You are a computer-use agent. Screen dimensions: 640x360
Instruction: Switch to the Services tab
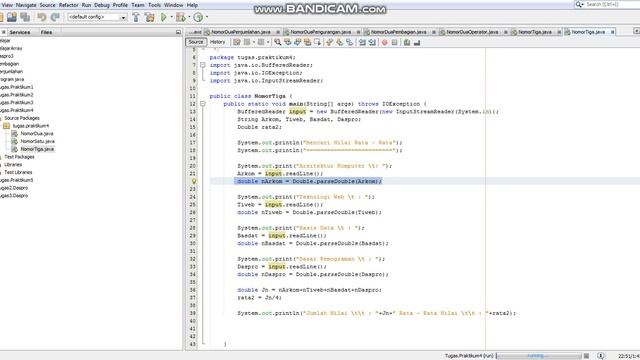(20, 32)
